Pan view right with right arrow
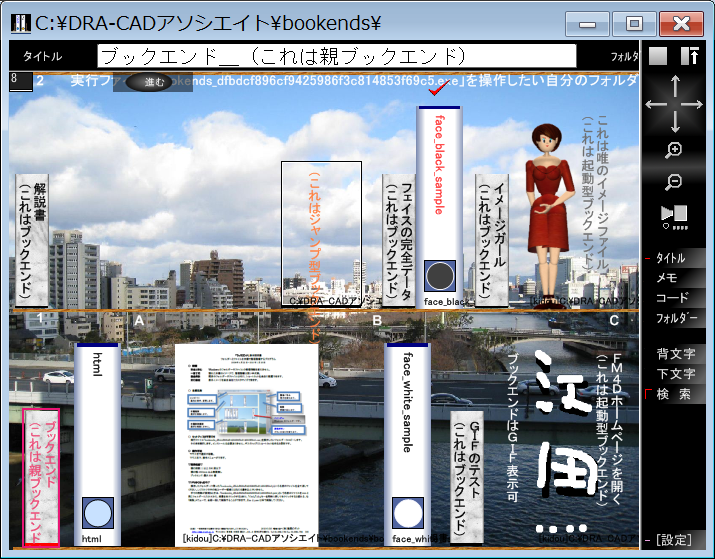The height and width of the screenshot is (559, 715). (692, 104)
